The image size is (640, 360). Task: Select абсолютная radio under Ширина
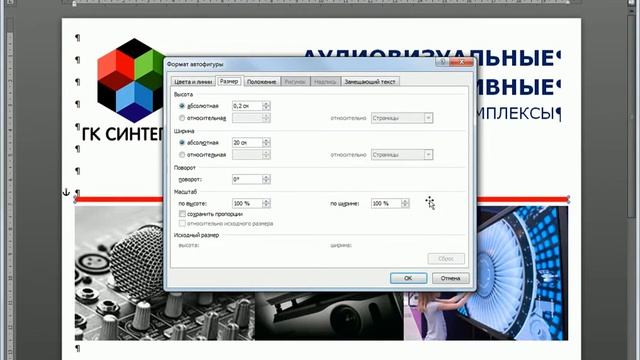pos(182,142)
